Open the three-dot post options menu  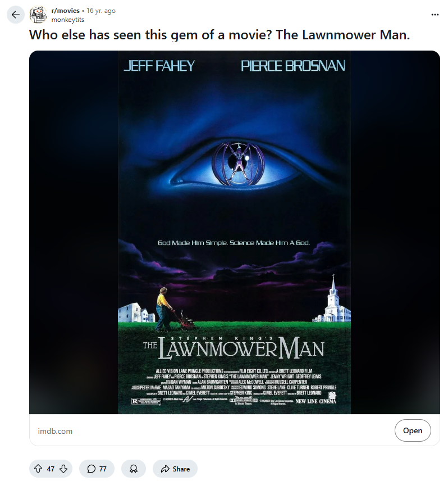pos(435,15)
